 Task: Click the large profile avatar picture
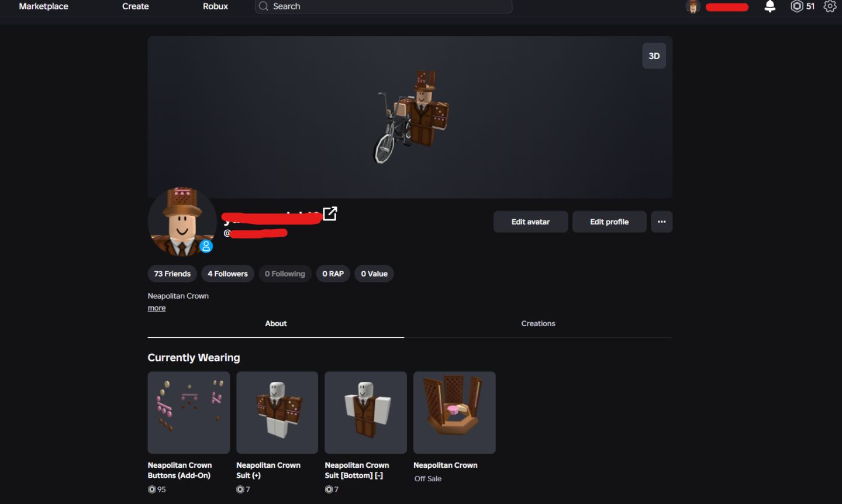182,222
